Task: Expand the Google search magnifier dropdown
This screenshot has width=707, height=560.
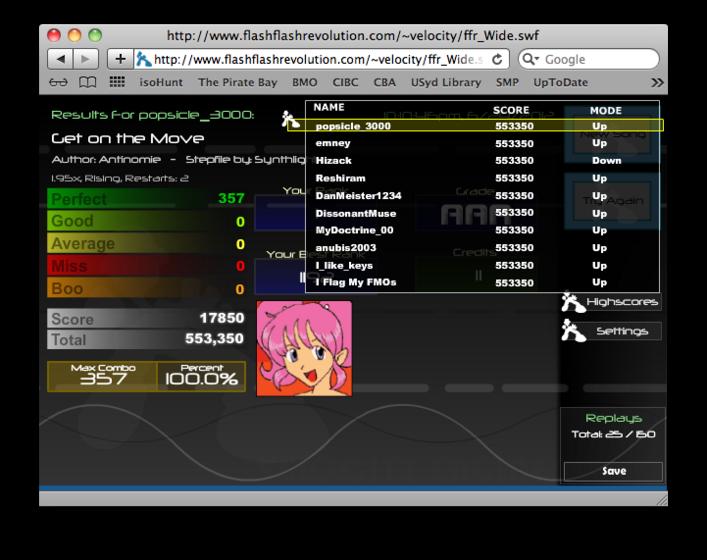Action: point(531,59)
